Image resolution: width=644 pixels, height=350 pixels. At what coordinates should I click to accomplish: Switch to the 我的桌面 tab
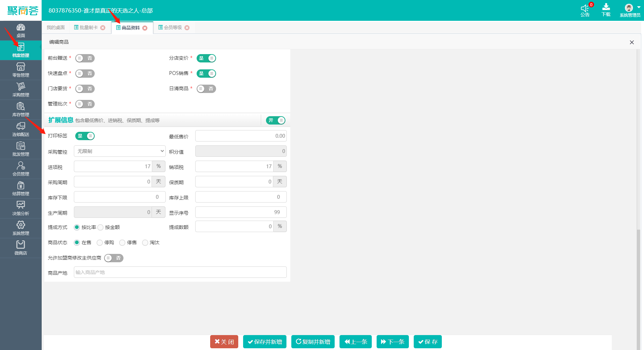56,28
